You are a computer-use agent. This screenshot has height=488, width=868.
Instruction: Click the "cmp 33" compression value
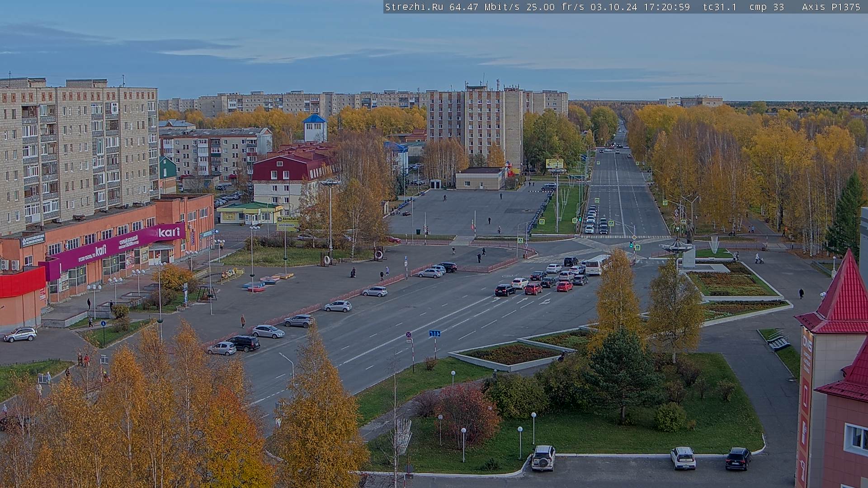[x=766, y=7]
